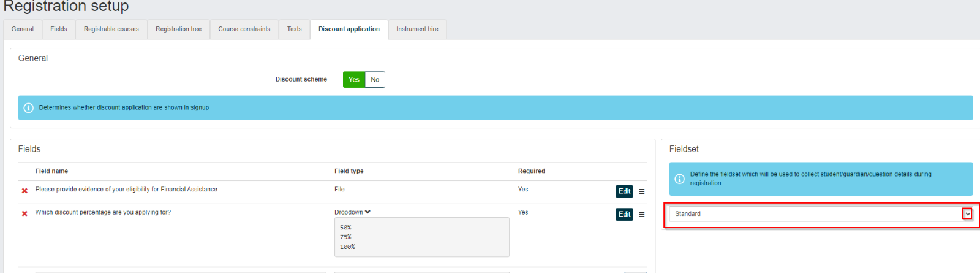Click the Field name column header
This screenshot has height=273, width=980.
click(x=51, y=171)
